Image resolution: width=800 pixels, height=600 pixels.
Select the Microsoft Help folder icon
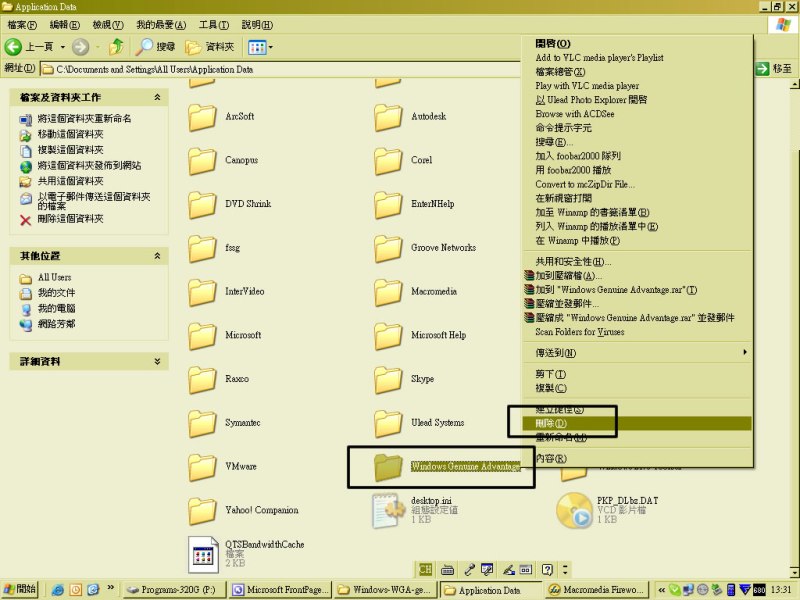(x=388, y=336)
